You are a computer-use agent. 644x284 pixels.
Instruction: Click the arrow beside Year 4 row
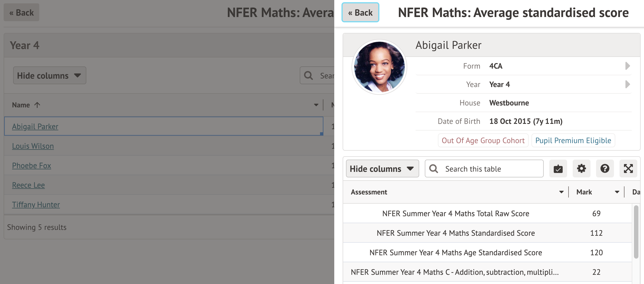[627, 85]
